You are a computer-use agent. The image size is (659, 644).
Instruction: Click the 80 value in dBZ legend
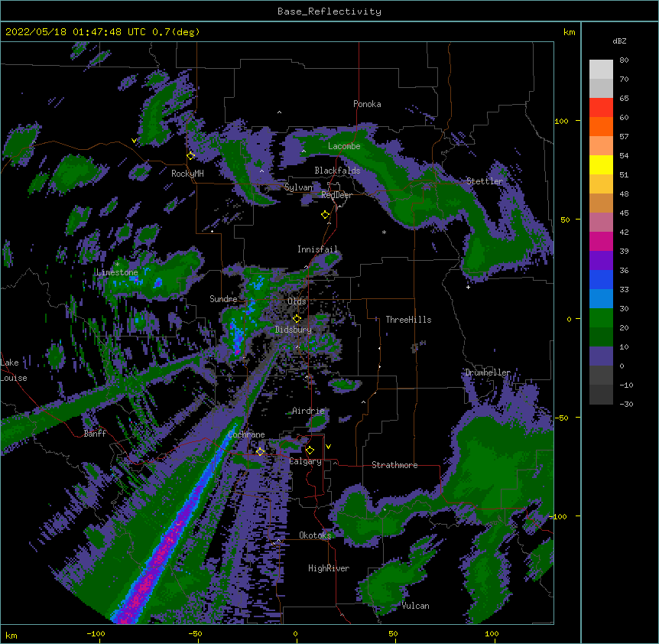click(x=624, y=60)
